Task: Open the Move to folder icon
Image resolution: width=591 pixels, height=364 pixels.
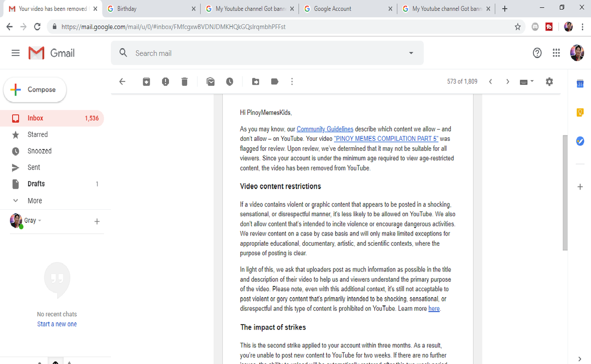Action: pos(256,82)
